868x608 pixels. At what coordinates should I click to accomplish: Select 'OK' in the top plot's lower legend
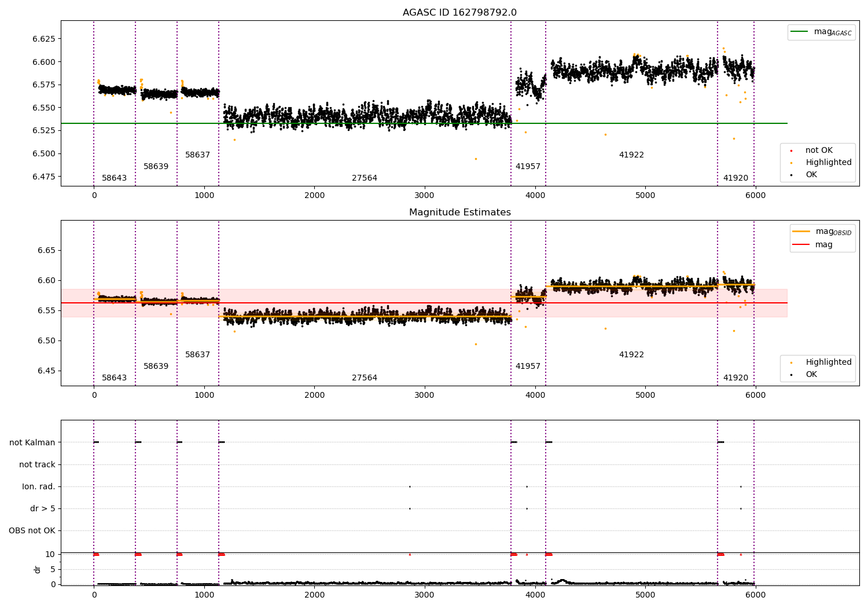[x=803, y=175]
